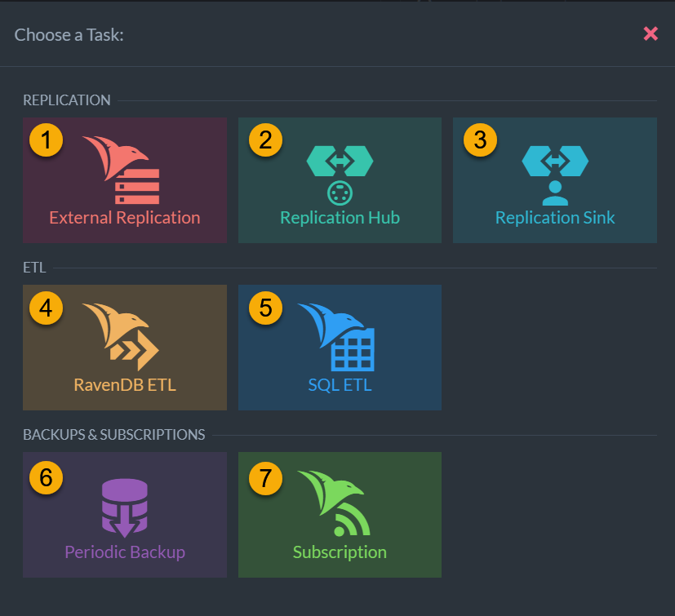Choose the Replication Hub label
Viewport: 675px width, 616px height.
point(340,218)
